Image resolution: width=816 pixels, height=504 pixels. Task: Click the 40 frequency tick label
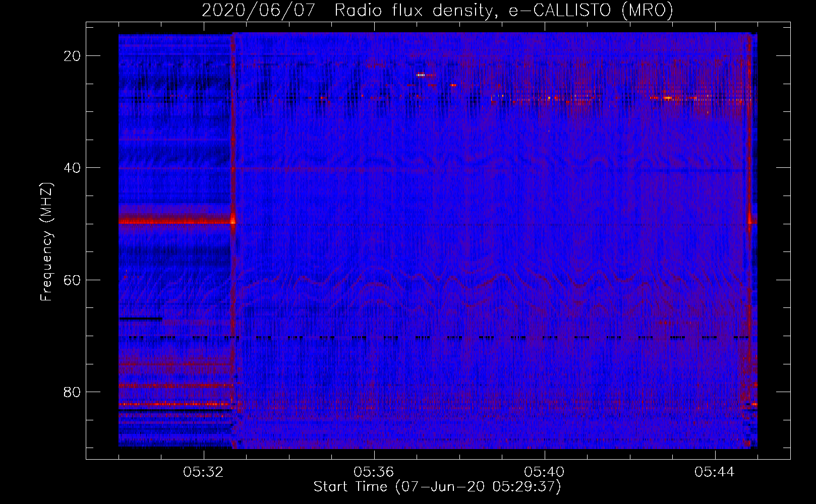point(72,168)
